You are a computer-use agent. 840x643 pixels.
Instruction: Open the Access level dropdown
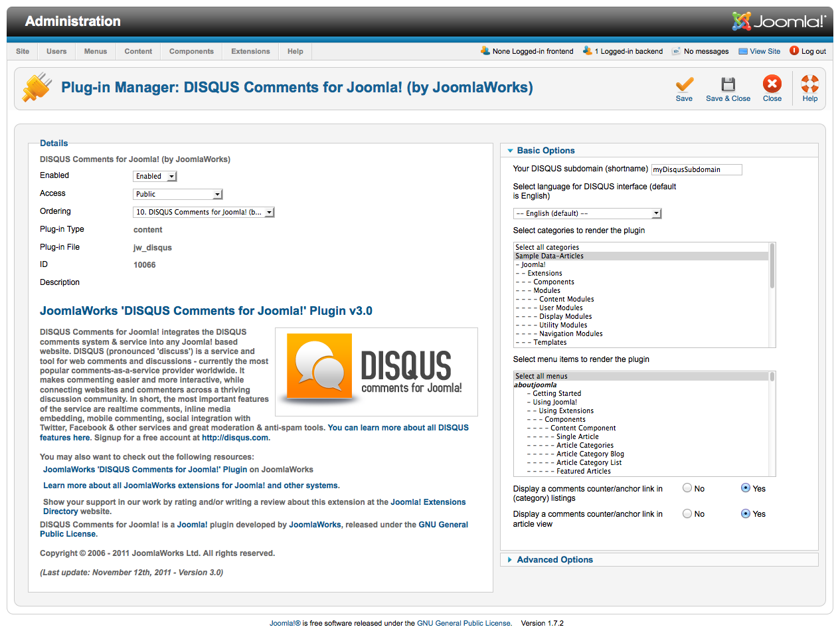(x=177, y=194)
